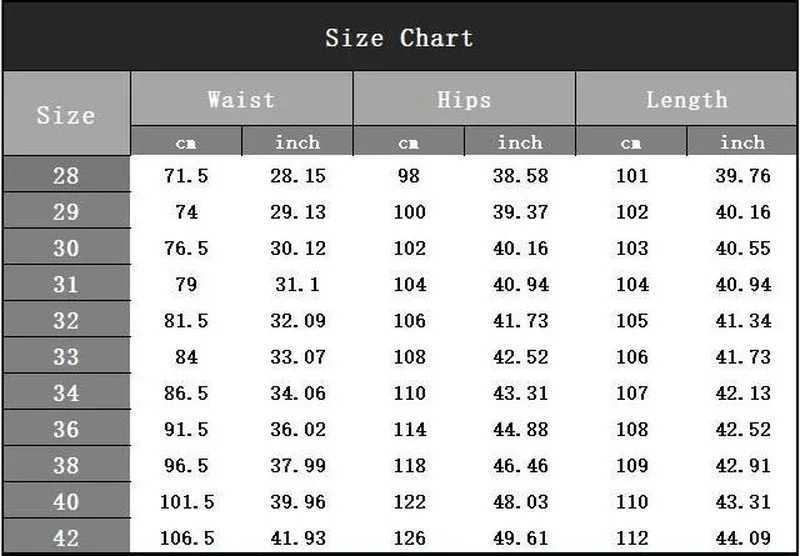Click hips value 49.61 inch cell
This screenshot has height=556, width=800.
point(521,537)
